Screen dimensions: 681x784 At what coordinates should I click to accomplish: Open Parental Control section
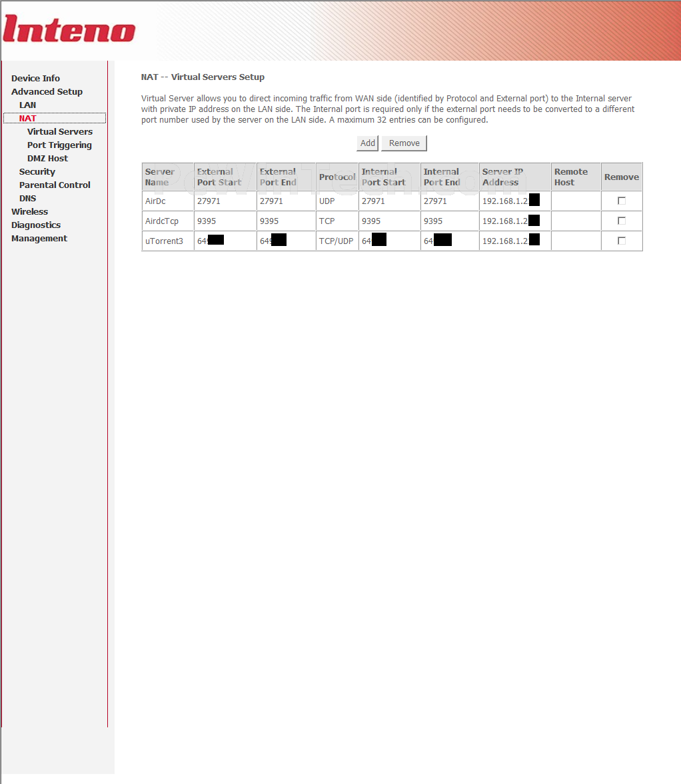point(55,185)
